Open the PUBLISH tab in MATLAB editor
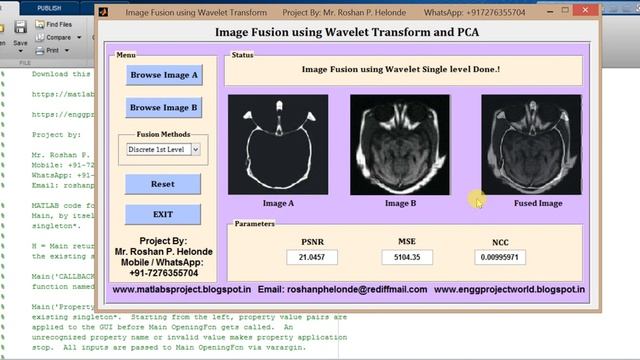 tap(49, 8)
